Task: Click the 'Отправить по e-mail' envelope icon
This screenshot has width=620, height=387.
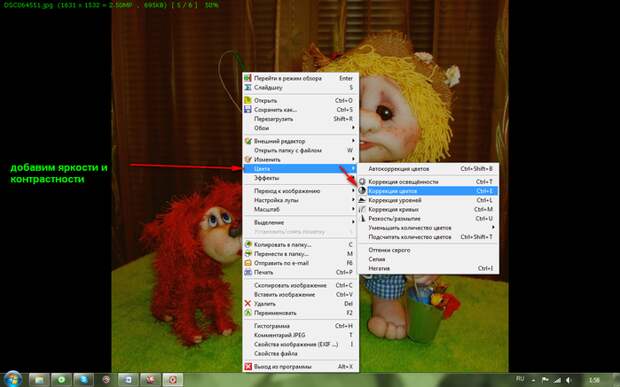Action: [x=248, y=263]
